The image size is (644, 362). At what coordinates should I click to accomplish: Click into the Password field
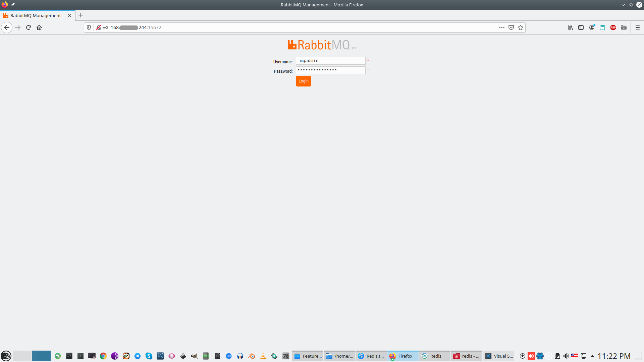tap(330, 70)
